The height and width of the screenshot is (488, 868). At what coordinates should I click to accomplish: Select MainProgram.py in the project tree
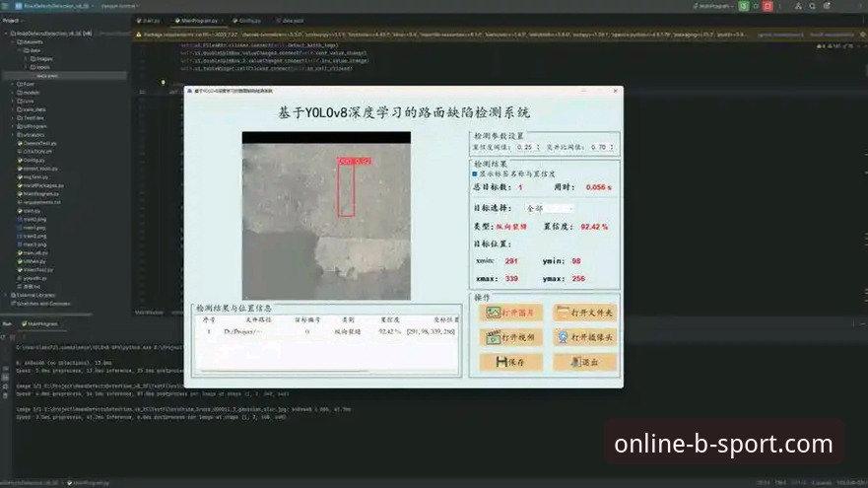point(38,194)
